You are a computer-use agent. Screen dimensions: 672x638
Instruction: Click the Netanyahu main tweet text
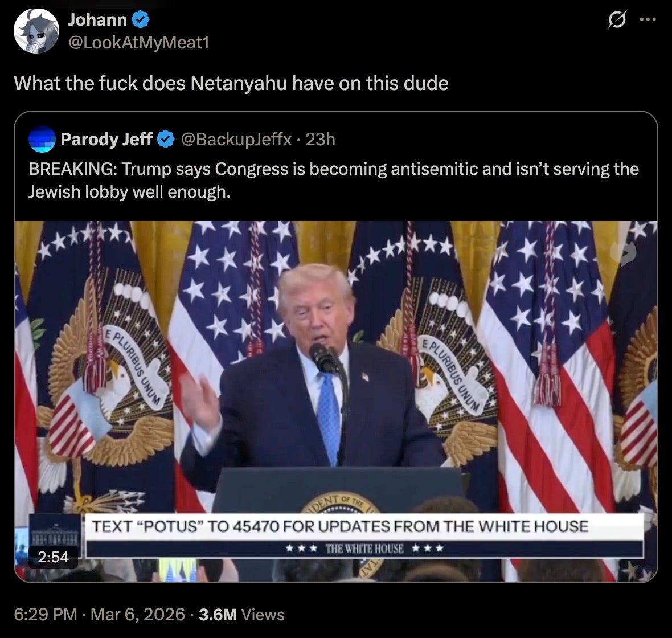[x=231, y=83]
